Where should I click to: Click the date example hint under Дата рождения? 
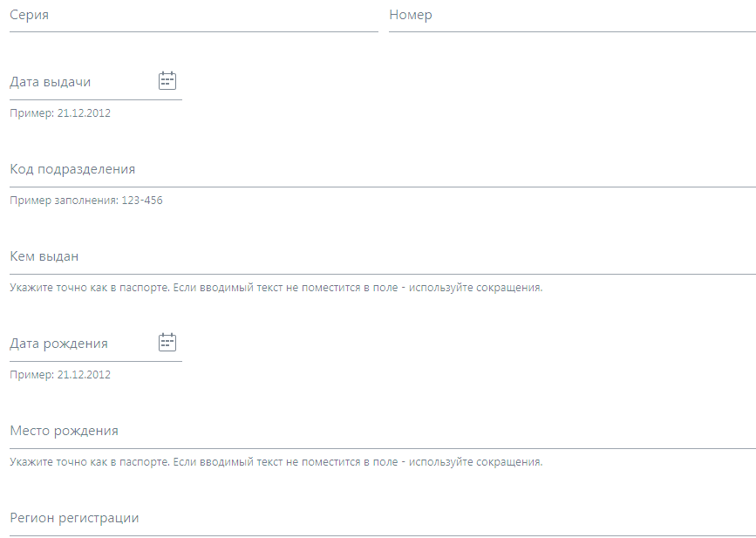(60, 375)
